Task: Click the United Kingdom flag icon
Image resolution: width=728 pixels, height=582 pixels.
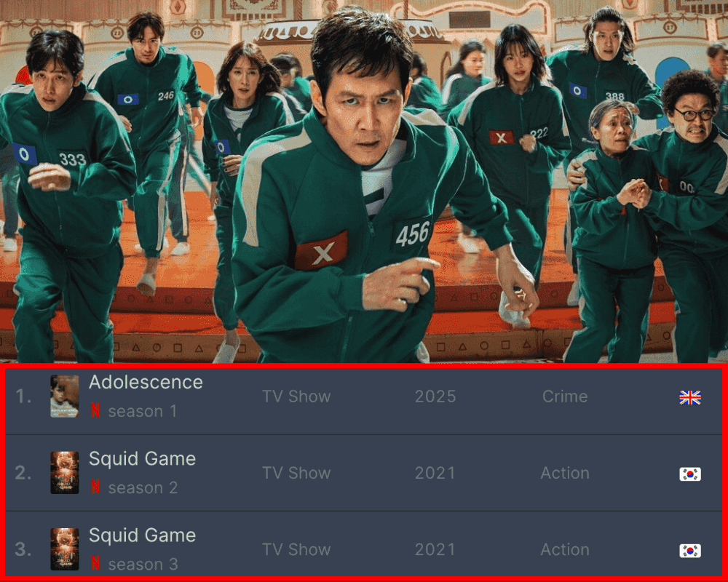Action: tap(690, 398)
